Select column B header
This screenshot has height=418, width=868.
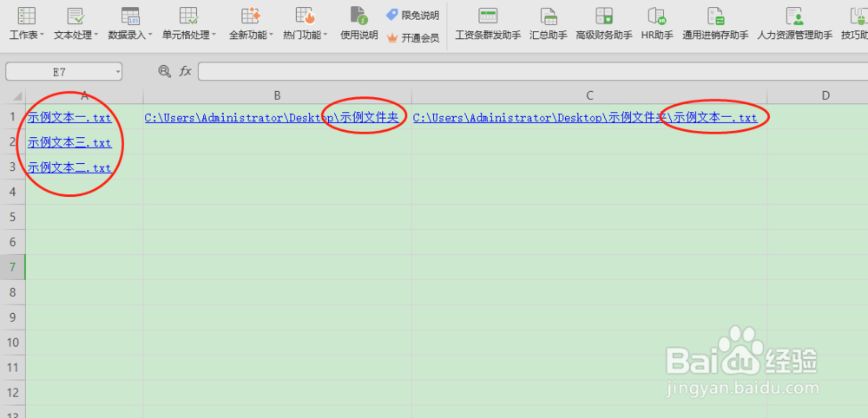(278, 95)
